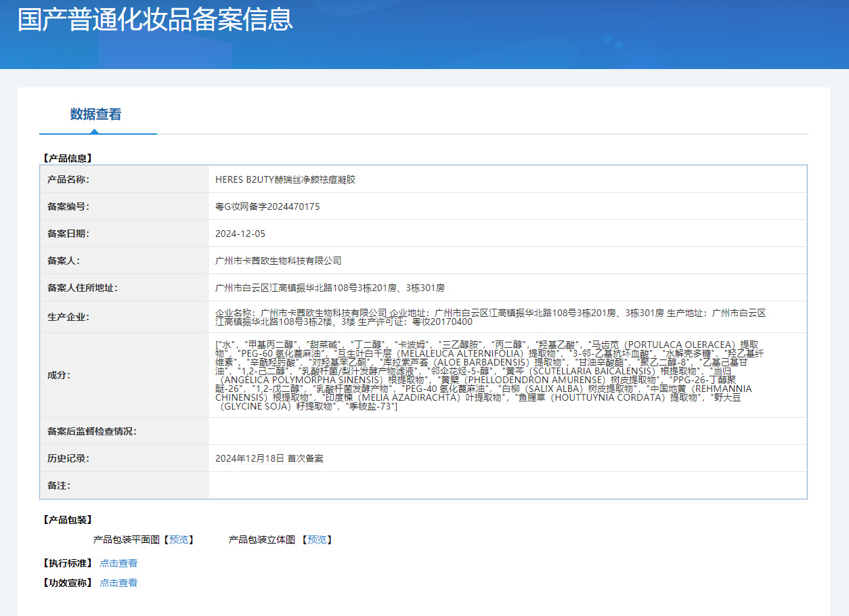This screenshot has width=849, height=616.
Task: Open 点击查看 link next to 功效宣称
Action: [x=118, y=583]
